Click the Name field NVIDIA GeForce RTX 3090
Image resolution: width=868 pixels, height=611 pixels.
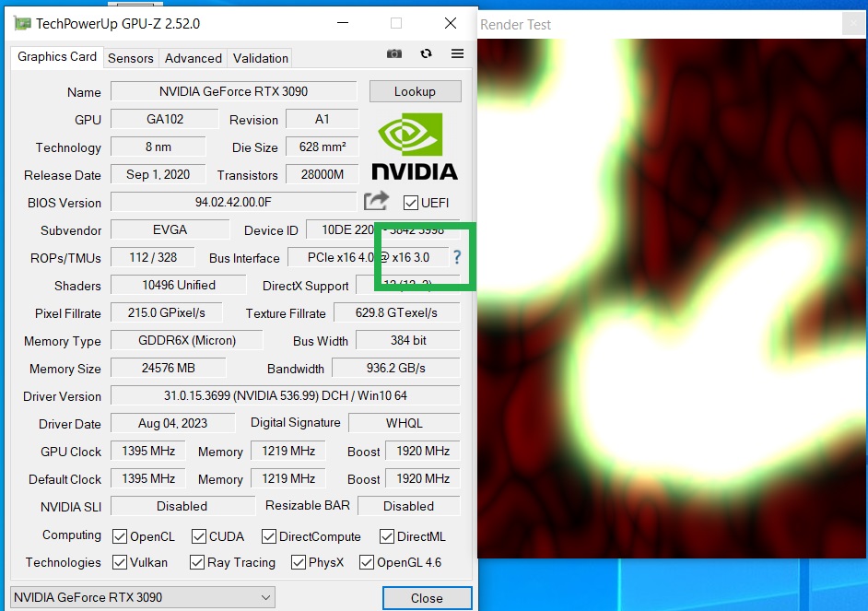(234, 91)
